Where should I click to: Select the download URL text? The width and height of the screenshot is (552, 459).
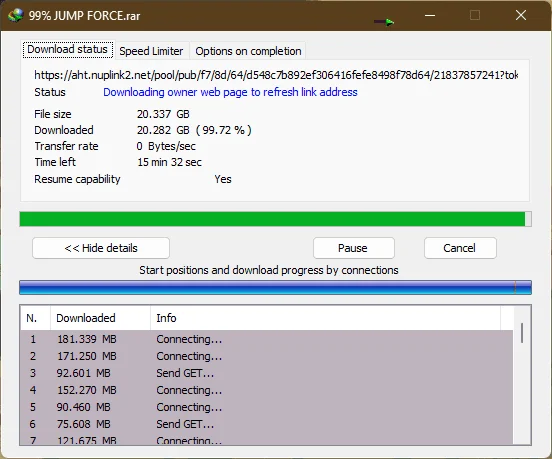(276, 75)
